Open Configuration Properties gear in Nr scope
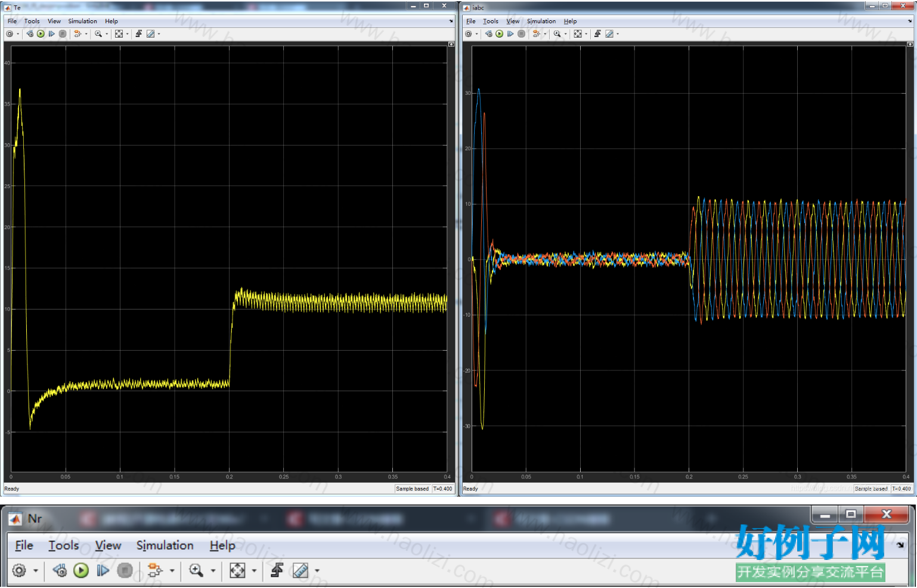The image size is (917, 588). pyautogui.click(x=19, y=571)
